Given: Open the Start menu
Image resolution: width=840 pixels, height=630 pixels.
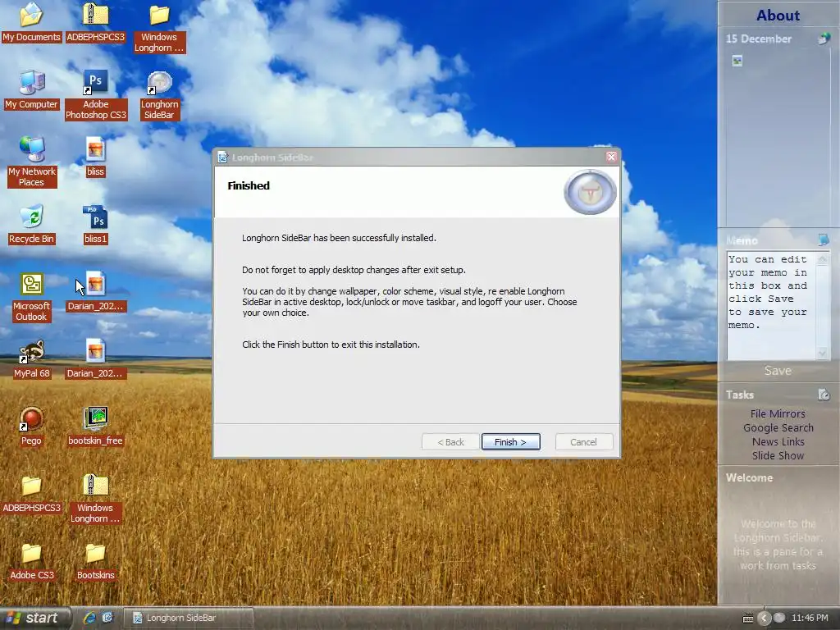Looking at the screenshot, I should [34, 618].
